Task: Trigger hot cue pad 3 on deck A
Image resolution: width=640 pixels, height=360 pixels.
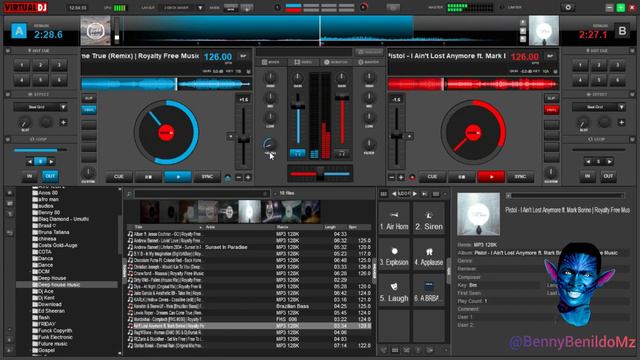Action: point(59,65)
